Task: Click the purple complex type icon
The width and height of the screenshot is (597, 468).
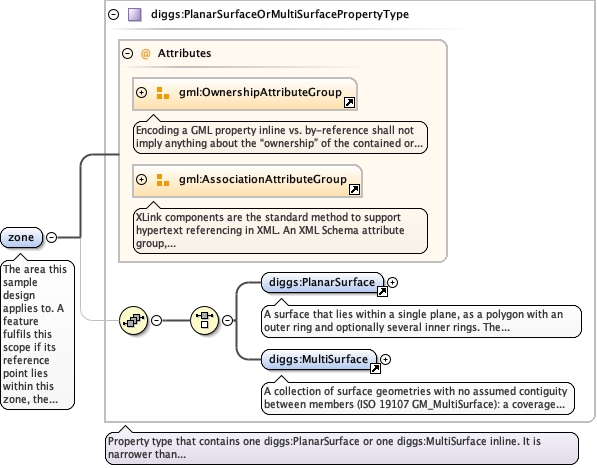Action: [135, 14]
